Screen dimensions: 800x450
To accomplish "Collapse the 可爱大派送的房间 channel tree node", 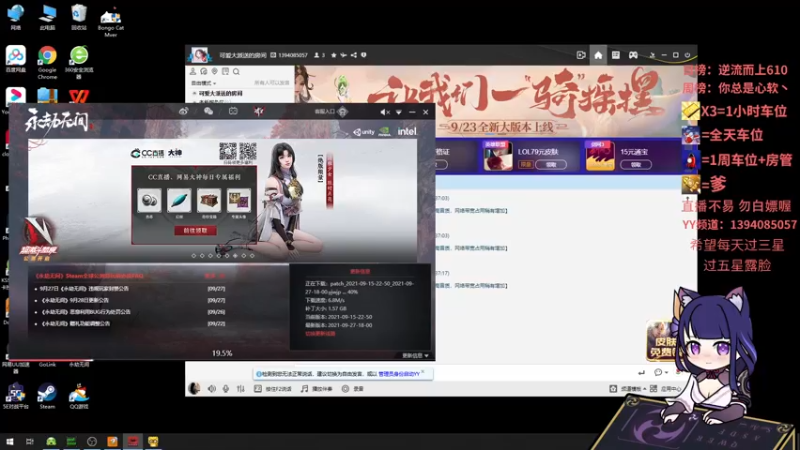I will 194,94.
